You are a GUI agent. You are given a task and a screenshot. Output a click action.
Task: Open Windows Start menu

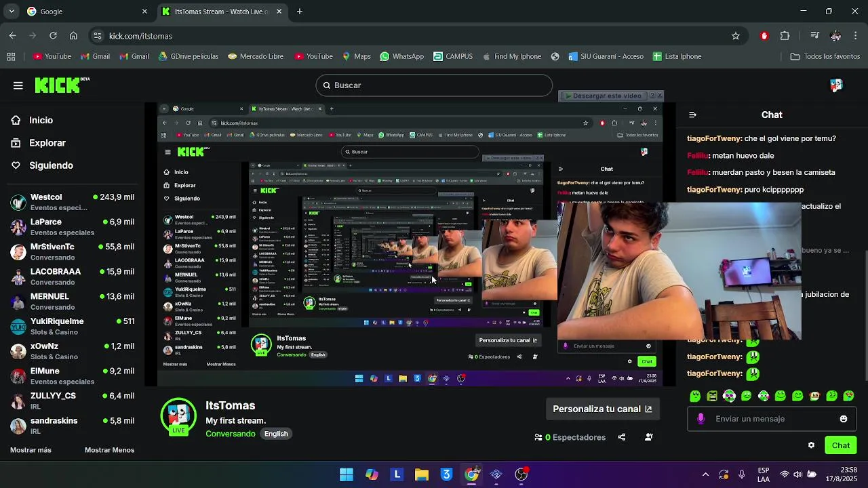pos(347,474)
